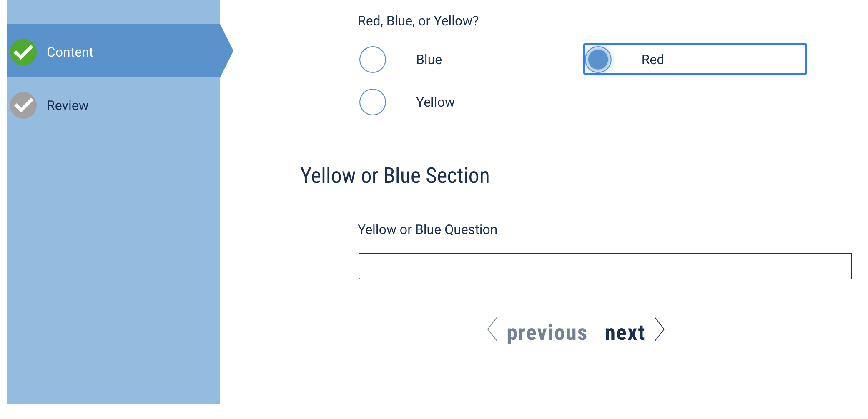Screen dimensions: 868x419
Task: Click the grey checkmark icon beside Review
Action: tap(23, 105)
